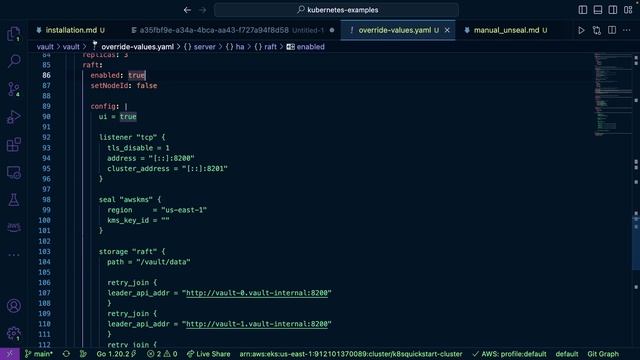640x360 pixels.
Task: Click the tls_disable = 1 line
Action: point(138,148)
